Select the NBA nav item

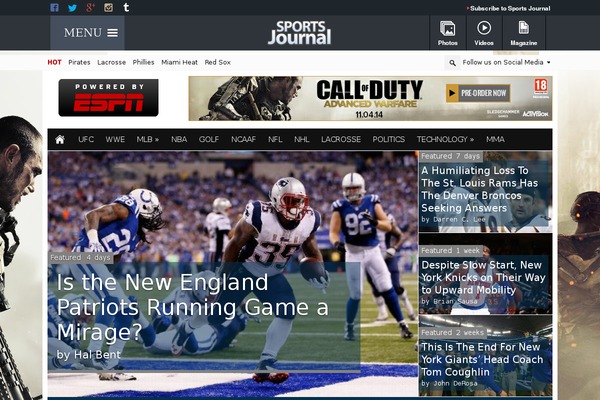(179, 139)
